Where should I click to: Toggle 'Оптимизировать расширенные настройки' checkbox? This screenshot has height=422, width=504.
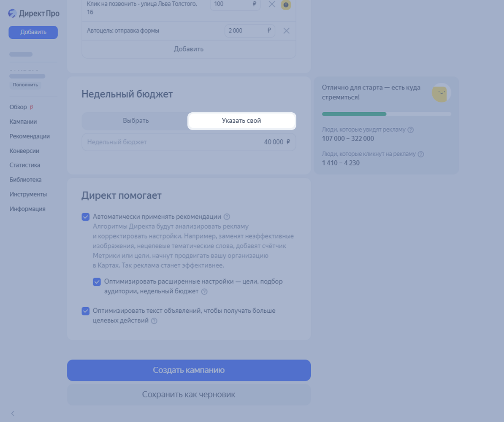(97, 281)
